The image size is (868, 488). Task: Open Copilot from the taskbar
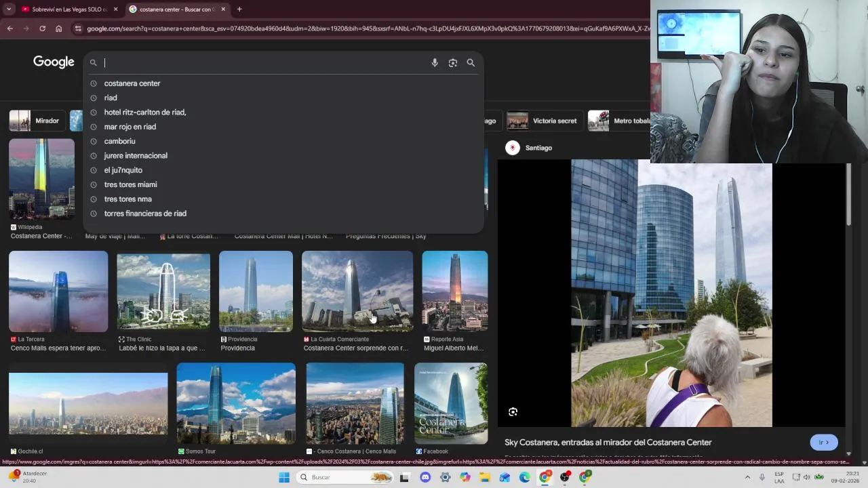coord(465,477)
